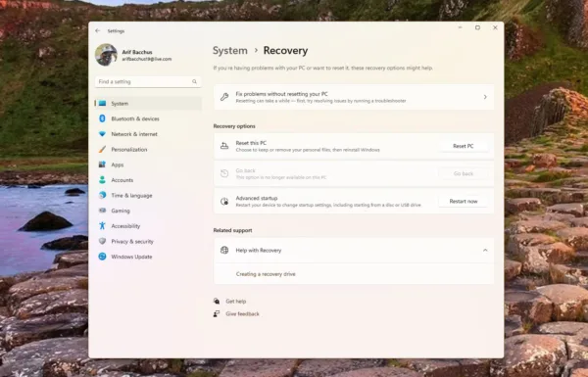Viewport: 588px width, 377px height.
Task: Click the Advanced startup icon
Action: click(224, 202)
